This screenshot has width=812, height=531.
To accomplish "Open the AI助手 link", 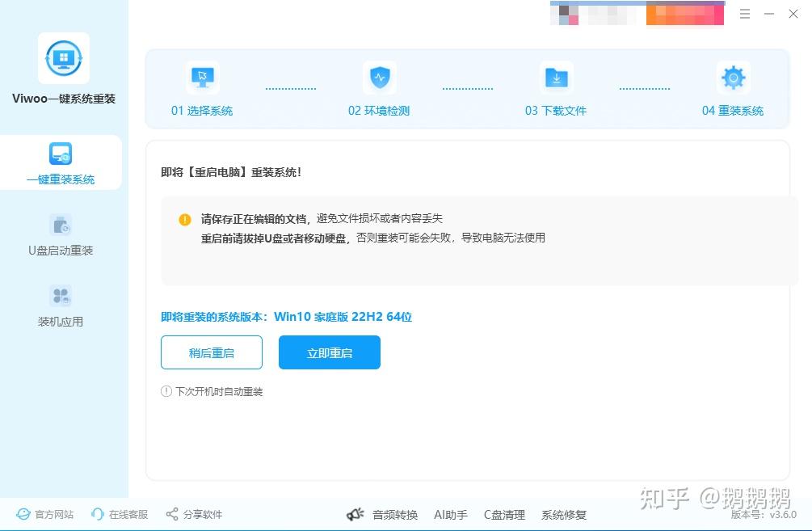I will pos(451,515).
